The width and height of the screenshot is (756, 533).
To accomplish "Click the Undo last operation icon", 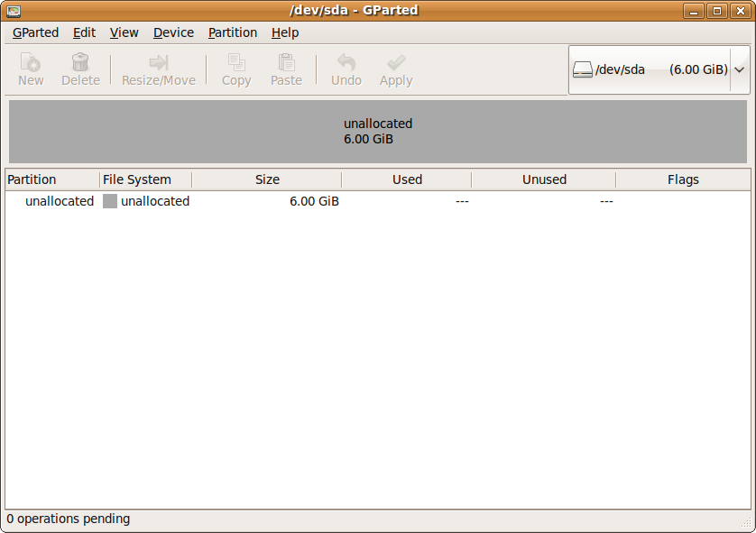I will (346, 63).
